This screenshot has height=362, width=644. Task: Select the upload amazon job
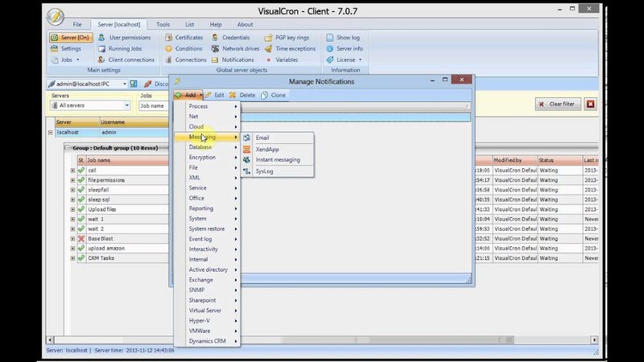coord(106,249)
